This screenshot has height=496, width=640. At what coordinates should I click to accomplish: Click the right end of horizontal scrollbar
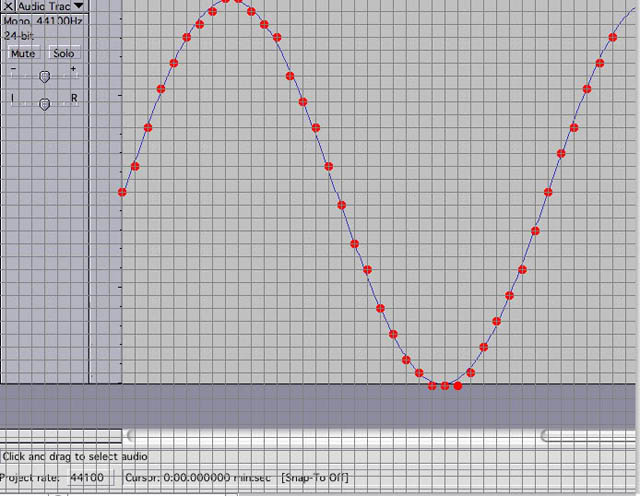coord(545,435)
